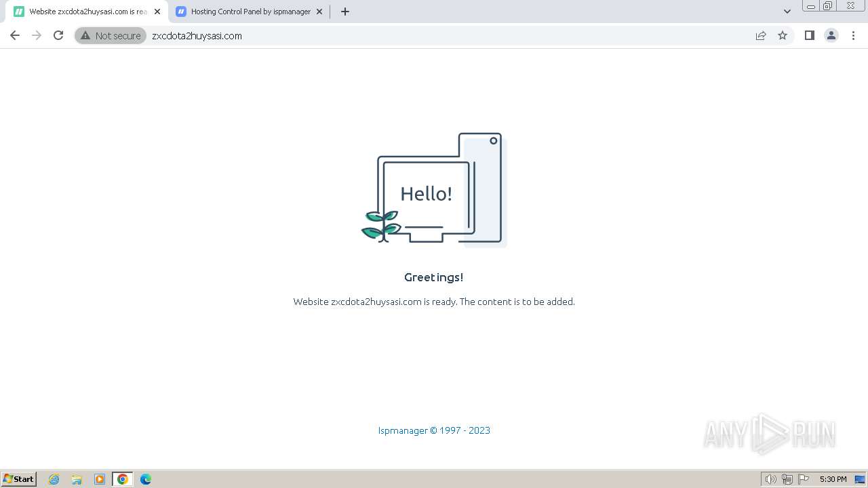Screen dimensions: 868x488
Task: Click the Hello! computer illustration
Action: click(434, 189)
